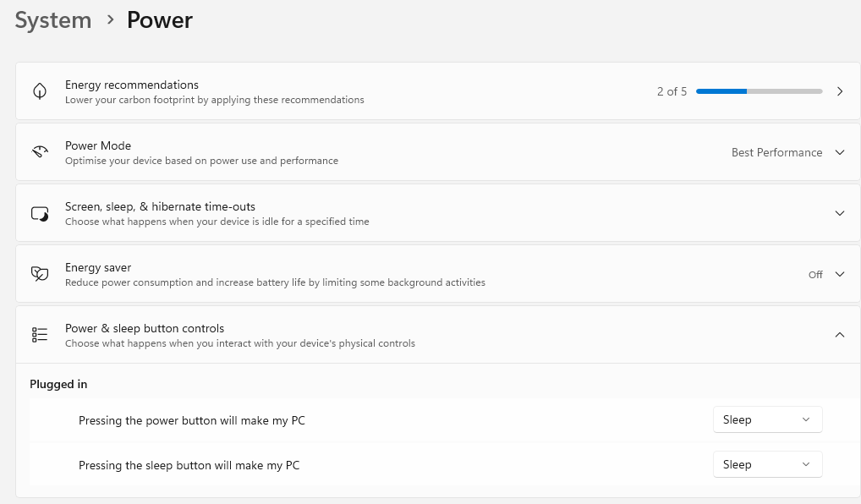Click the "Pressing the sleep button" row label
Screen dimensions: 861x504
click(x=189, y=465)
